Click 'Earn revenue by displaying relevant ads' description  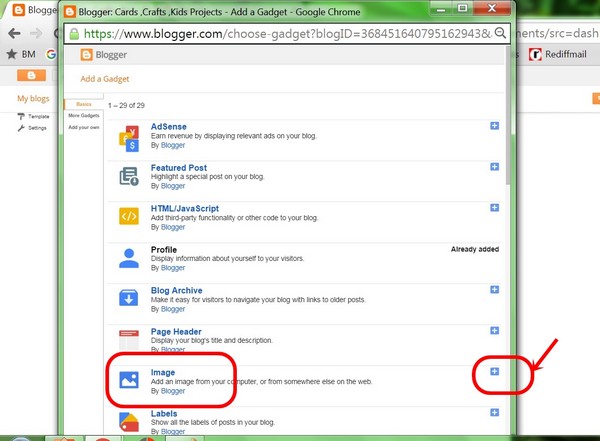[x=233, y=136]
